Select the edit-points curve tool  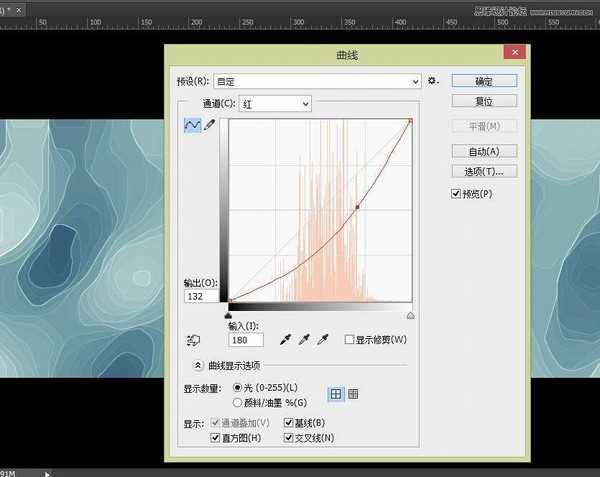tap(192, 125)
